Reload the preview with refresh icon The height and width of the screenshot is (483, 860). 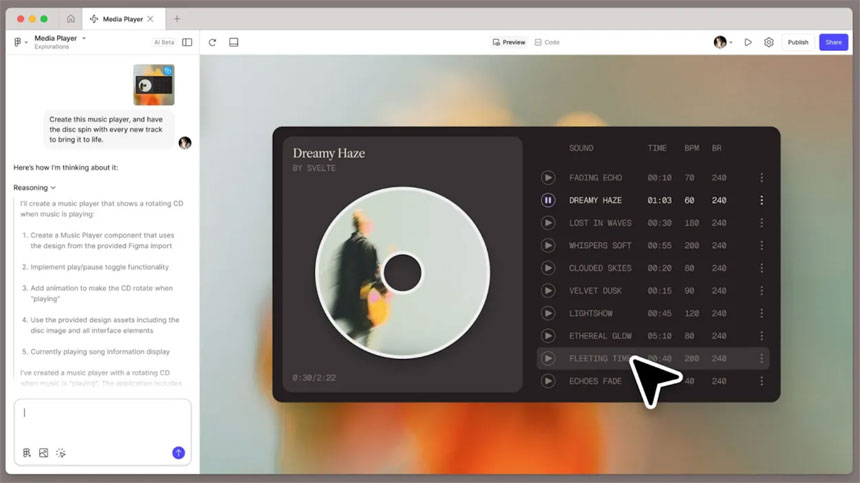pyautogui.click(x=212, y=42)
